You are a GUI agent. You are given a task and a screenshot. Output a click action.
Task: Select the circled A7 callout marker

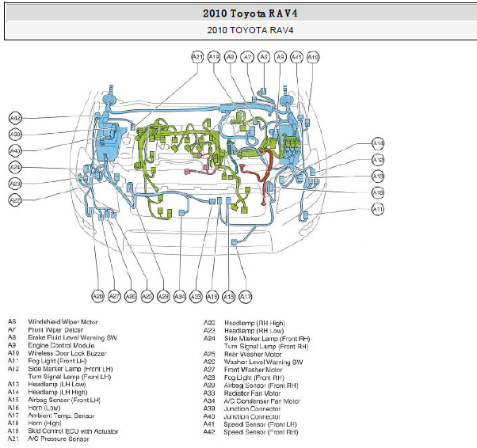pyautogui.click(x=247, y=57)
